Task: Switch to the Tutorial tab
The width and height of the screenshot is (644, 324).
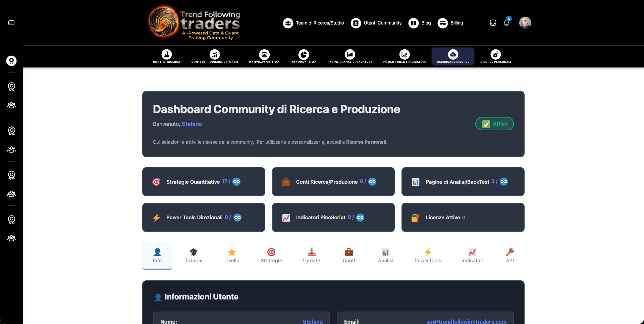Action: click(x=194, y=256)
